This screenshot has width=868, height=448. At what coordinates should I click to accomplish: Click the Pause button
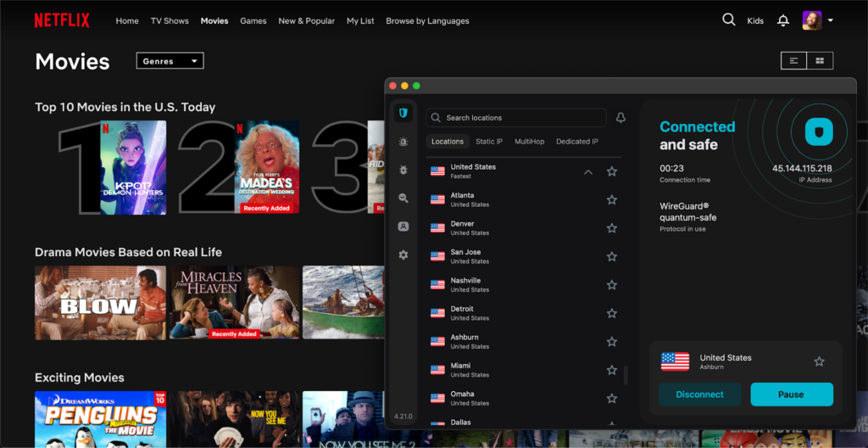(792, 395)
